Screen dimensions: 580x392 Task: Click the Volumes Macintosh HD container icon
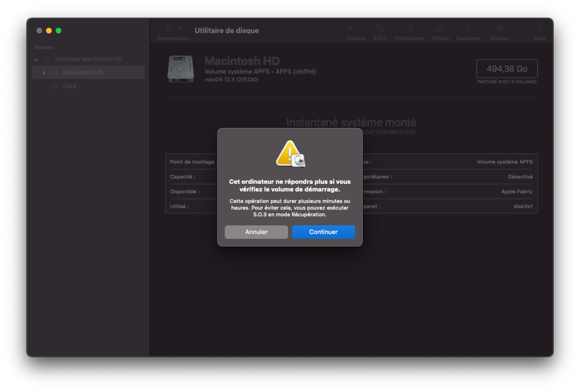[x=47, y=59]
